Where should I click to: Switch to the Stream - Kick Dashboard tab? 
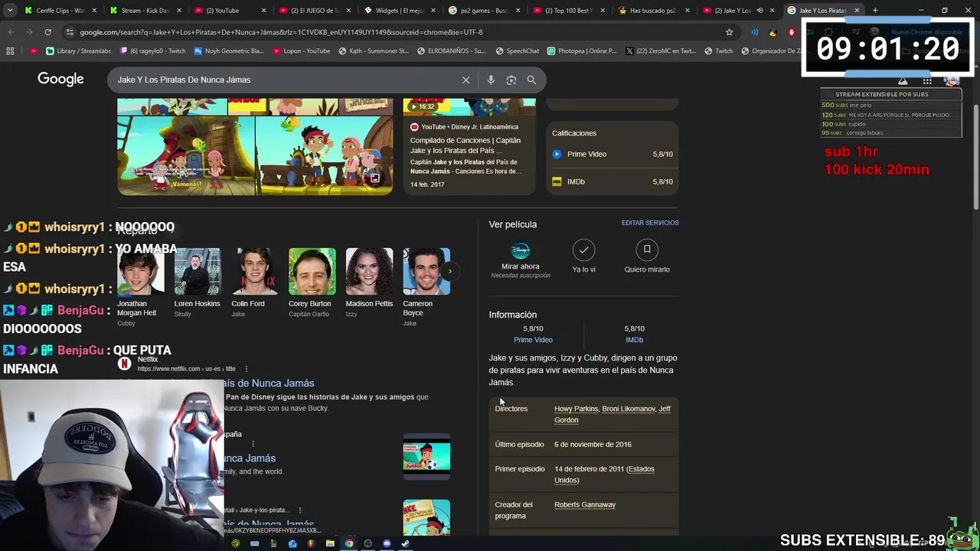click(145, 10)
